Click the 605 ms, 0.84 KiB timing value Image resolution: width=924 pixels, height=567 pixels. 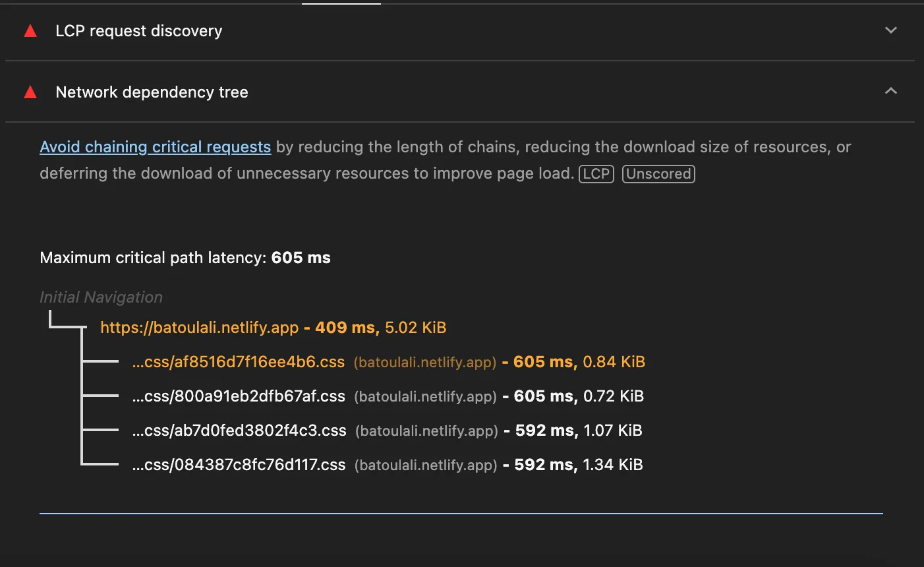coord(579,362)
